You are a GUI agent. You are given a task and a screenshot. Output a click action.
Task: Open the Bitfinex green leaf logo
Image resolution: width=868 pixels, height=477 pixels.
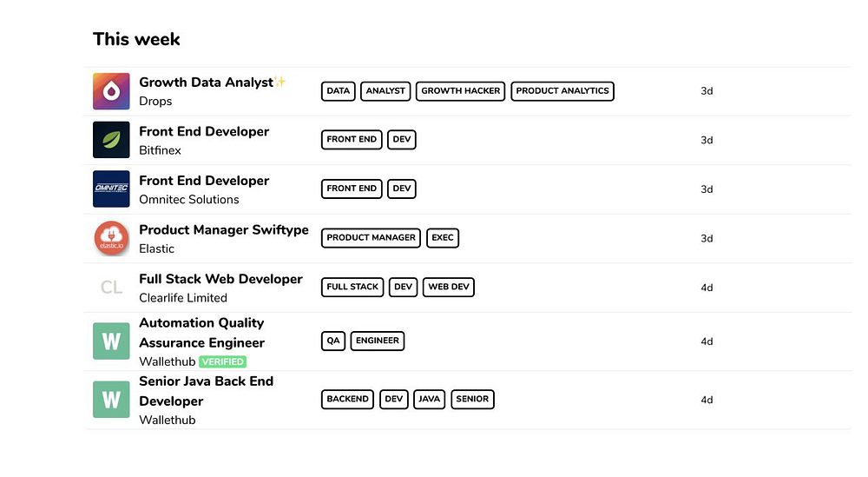(x=111, y=140)
